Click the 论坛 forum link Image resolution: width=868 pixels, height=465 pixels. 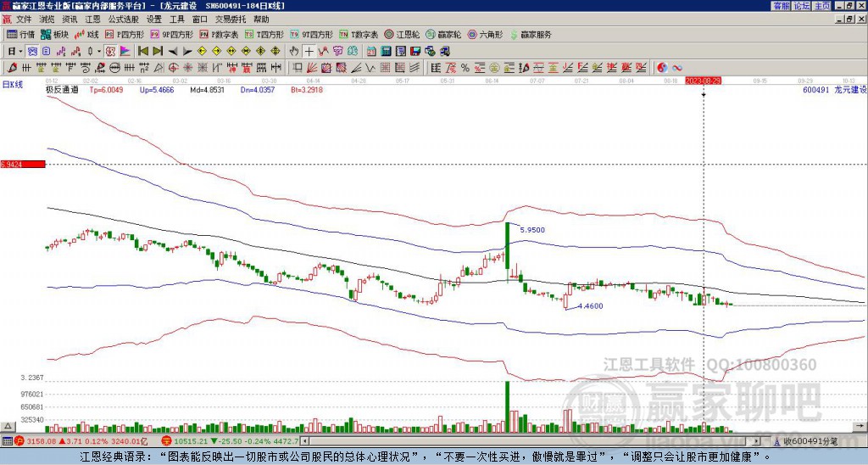802,6
